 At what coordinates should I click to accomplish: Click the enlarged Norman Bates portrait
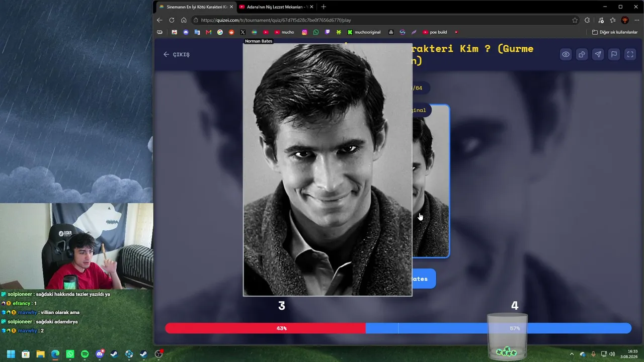click(328, 170)
